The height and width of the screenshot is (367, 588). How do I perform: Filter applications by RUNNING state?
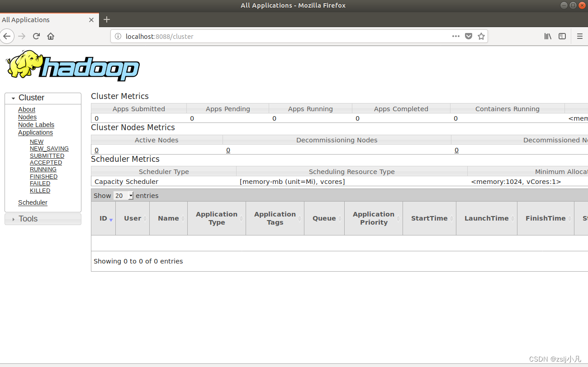click(x=43, y=169)
